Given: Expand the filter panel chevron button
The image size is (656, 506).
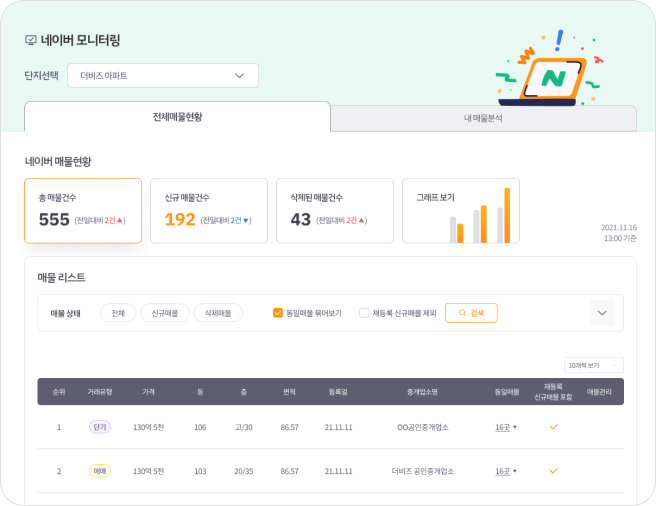Looking at the screenshot, I should [602, 313].
